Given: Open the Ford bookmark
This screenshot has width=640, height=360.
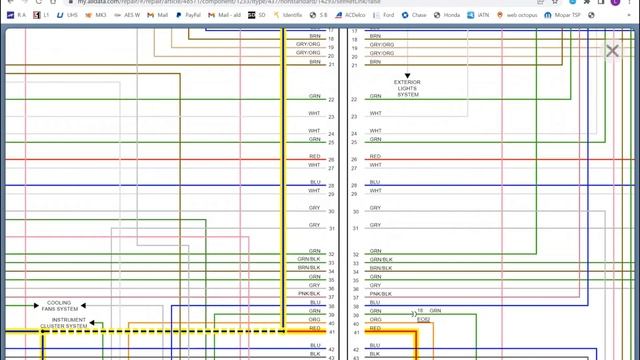Looking at the screenshot, I should tap(384, 15).
